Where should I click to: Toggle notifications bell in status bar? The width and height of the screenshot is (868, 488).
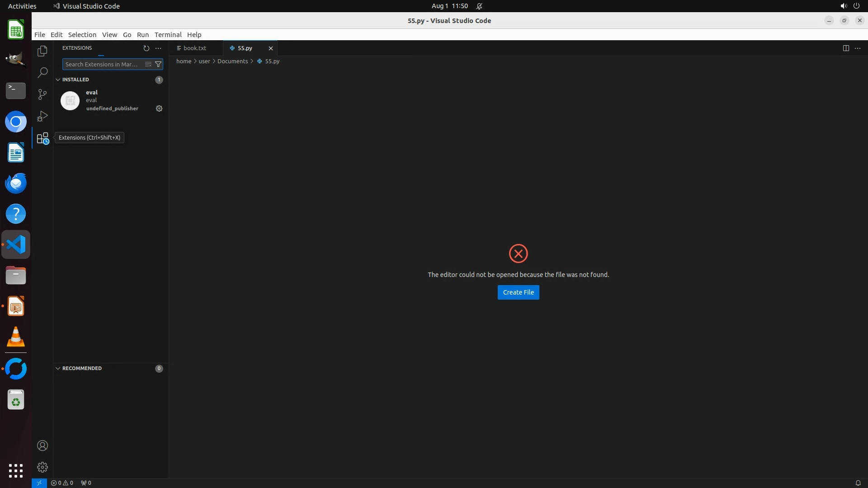[858, 483]
